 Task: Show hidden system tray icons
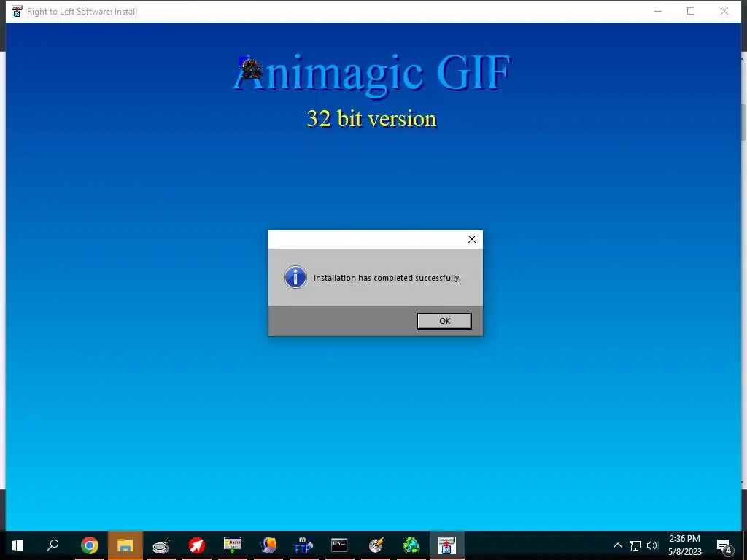pos(617,545)
